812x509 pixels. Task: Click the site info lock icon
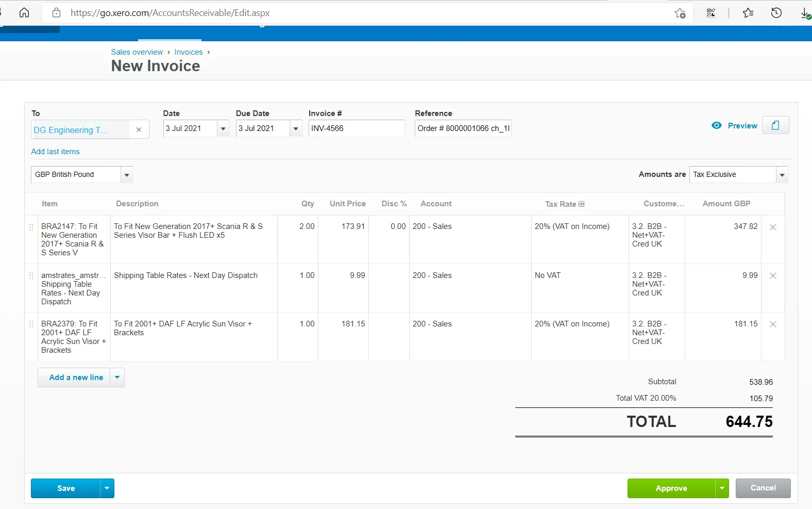pos(57,13)
